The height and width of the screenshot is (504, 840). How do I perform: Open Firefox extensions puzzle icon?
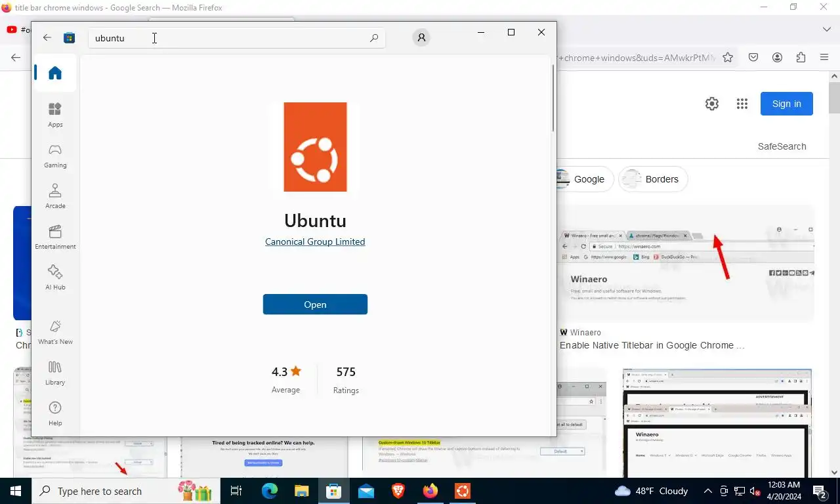[x=801, y=57]
